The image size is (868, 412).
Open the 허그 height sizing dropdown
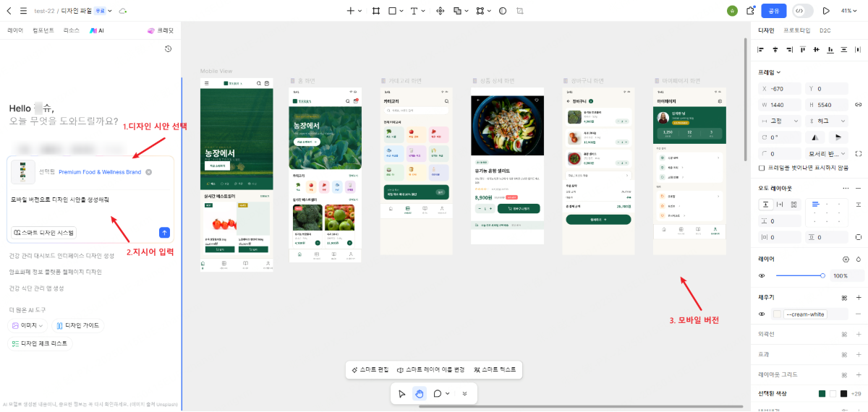pyautogui.click(x=827, y=121)
